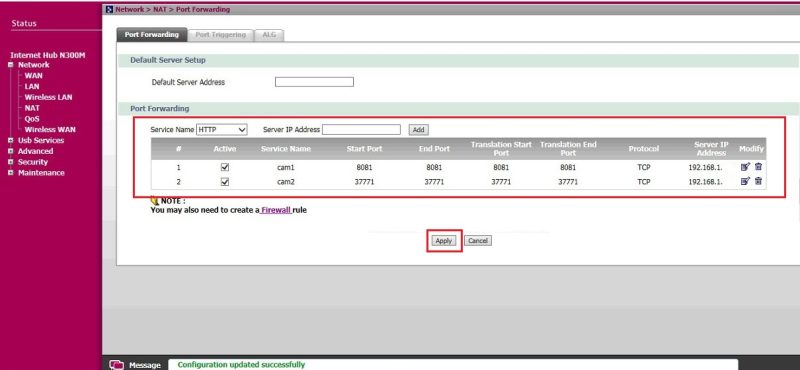Viewport: 800px width, 370px height.
Task: Click cam1 start port 8081 cell
Action: point(364,167)
